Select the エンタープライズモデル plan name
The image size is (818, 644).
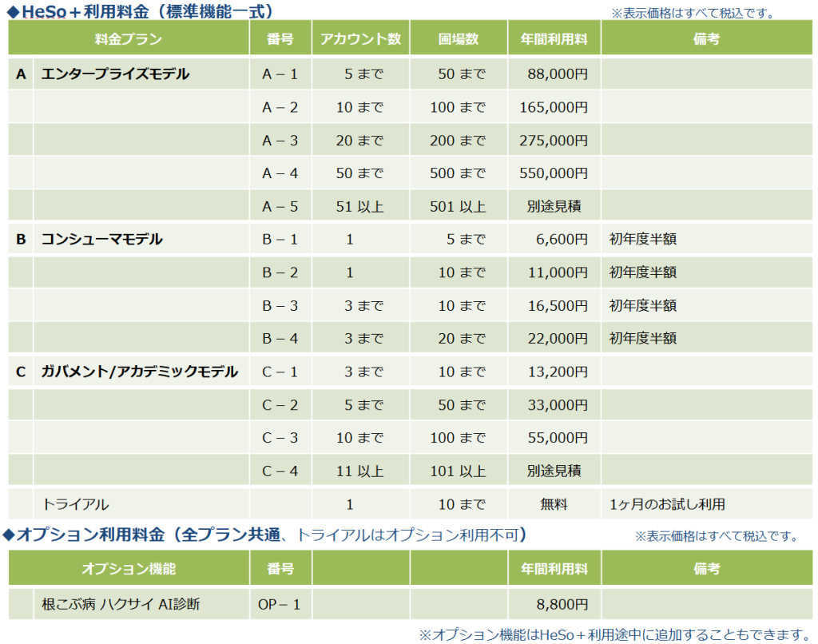click(x=115, y=74)
